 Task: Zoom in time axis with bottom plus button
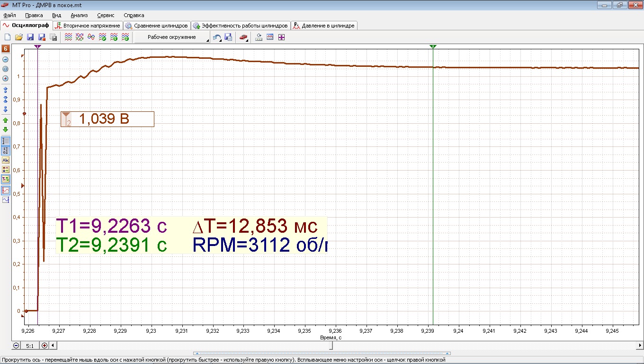(45, 346)
